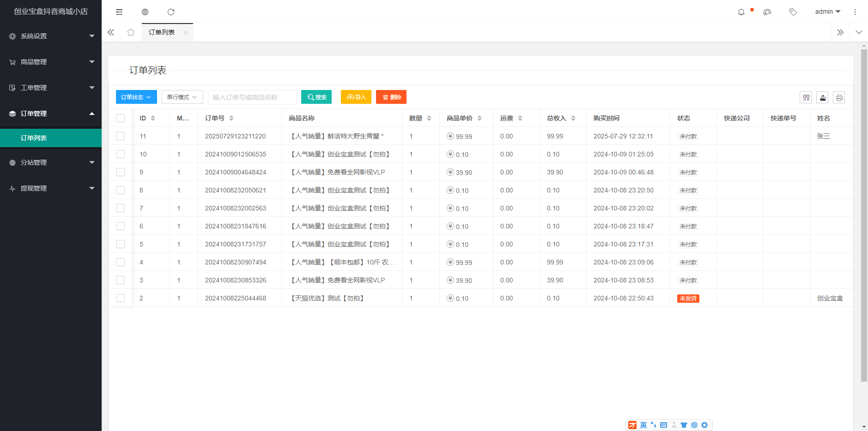
Task: Click the sidebar collapse menu icon
Action: click(x=119, y=12)
